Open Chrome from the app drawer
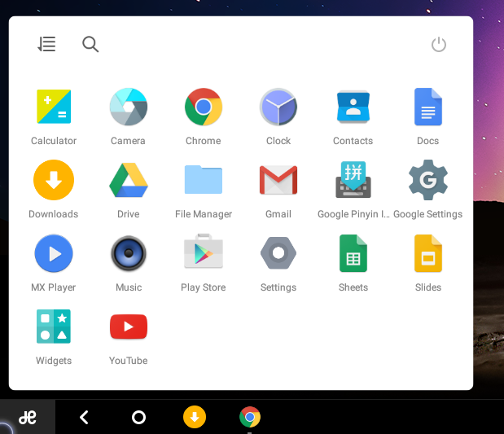Viewport: 504px width, 434px height. tap(204, 107)
